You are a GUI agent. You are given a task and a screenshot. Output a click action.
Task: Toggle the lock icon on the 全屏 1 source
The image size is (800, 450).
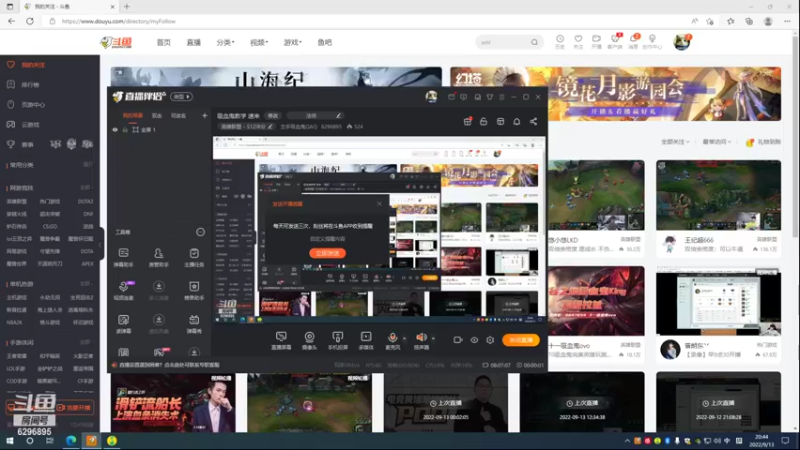pyautogui.click(x=124, y=130)
